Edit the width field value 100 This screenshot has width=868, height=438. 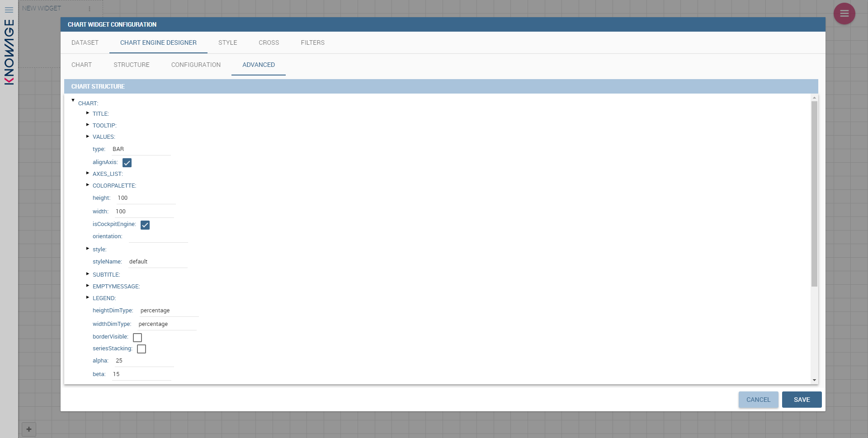coord(144,212)
